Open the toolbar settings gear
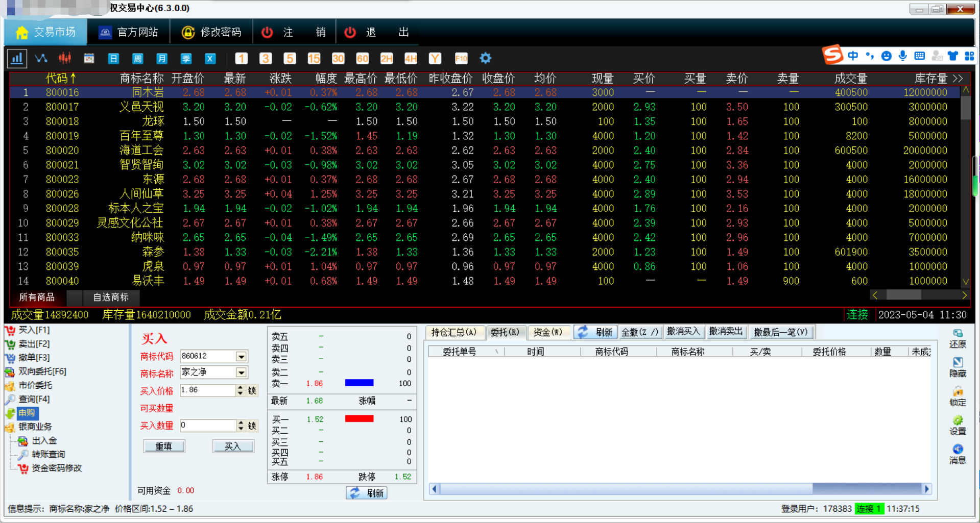This screenshot has width=980, height=523. click(485, 58)
